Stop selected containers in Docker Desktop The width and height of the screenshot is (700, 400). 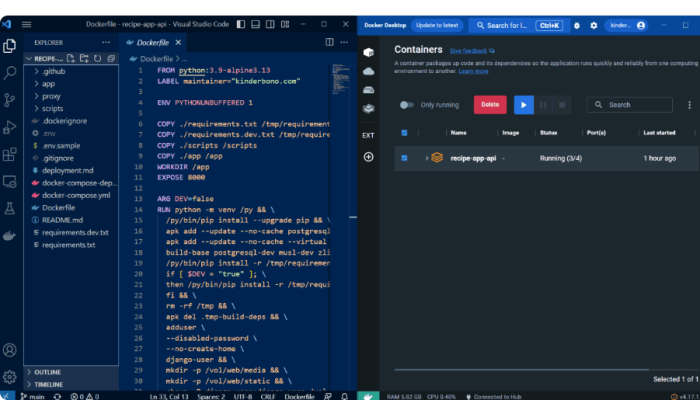pyautogui.click(x=562, y=105)
